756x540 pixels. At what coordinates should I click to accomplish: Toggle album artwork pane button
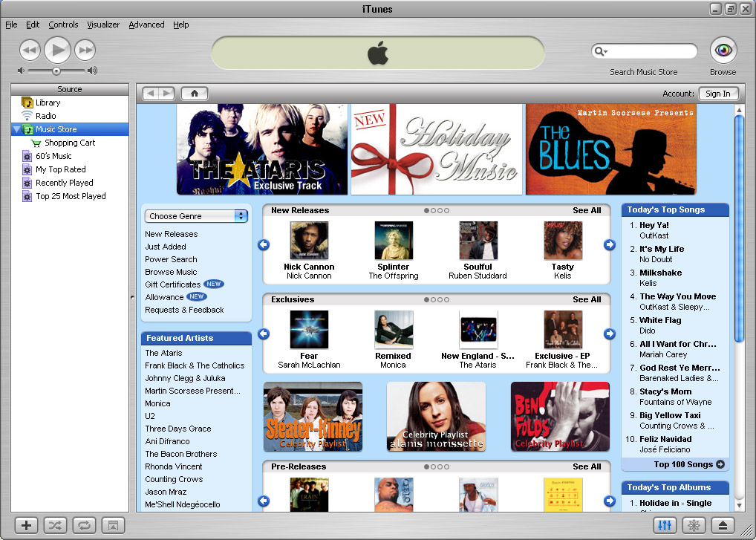(x=113, y=525)
